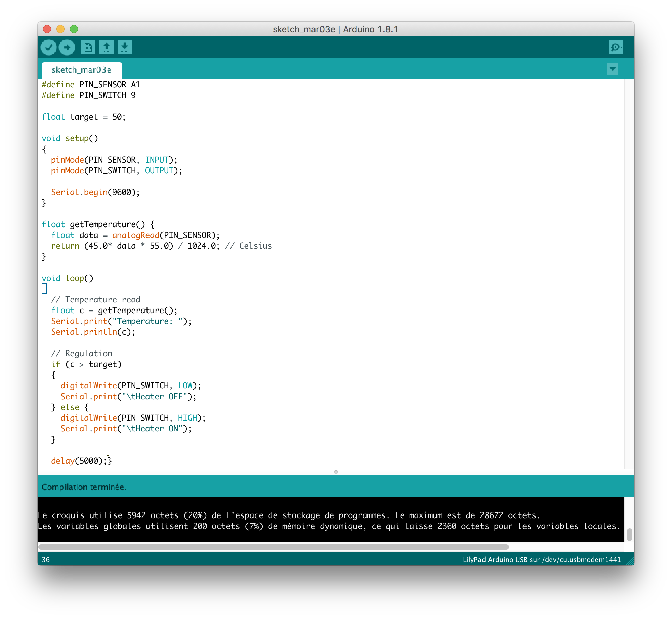The height and width of the screenshot is (619, 672).
Task: Click the Serial Monitor magnifier icon
Action: coord(616,47)
